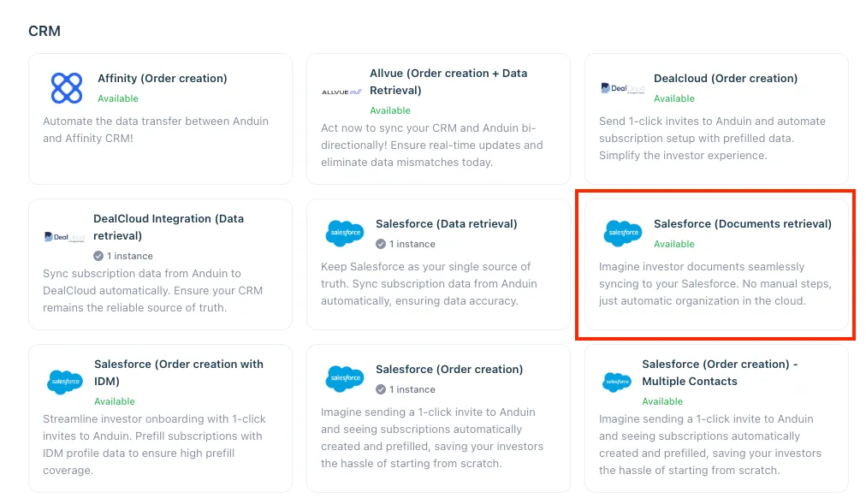Click Salesforce logo on Order creation with IDM
This screenshot has height=504, width=866.
(65, 382)
